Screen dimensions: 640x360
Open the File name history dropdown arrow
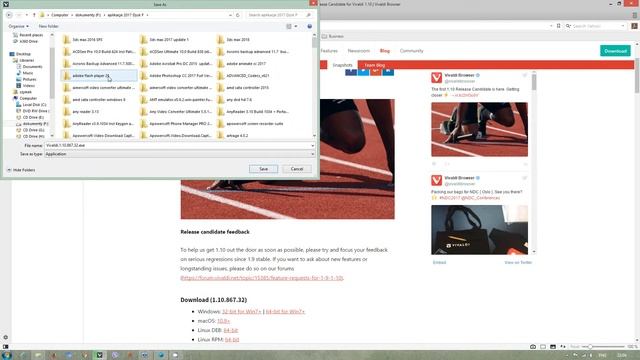pyautogui.click(x=313, y=145)
